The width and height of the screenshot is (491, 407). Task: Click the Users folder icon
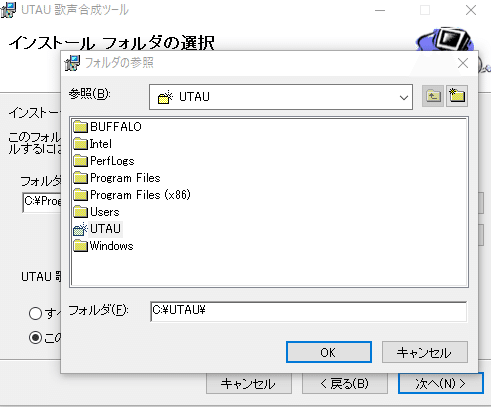pyautogui.click(x=80, y=212)
